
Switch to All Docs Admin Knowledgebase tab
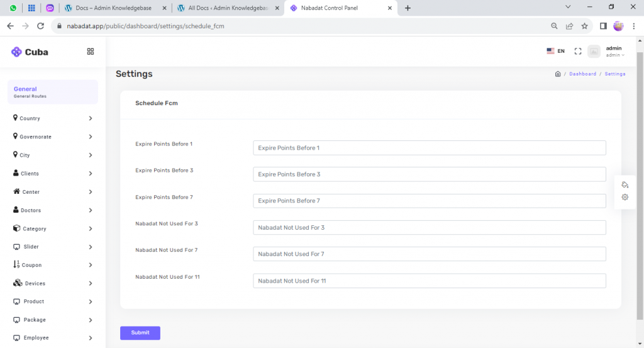[x=227, y=8]
